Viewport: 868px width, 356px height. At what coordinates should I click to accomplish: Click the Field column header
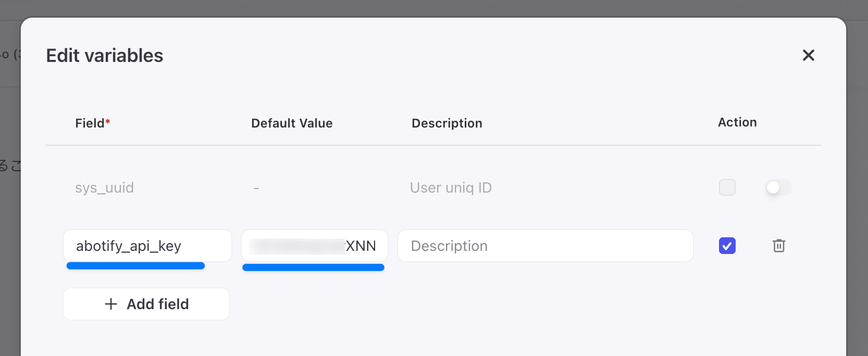click(x=90, y=123)
